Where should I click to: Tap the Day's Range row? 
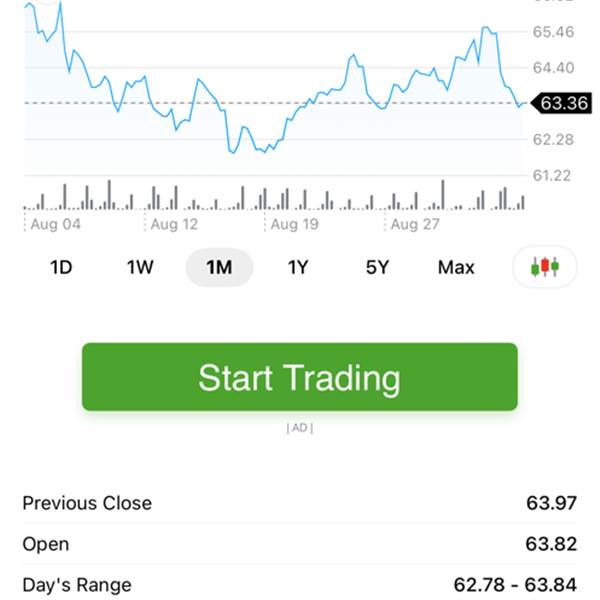pyautogui.click(x=300, y=584)
